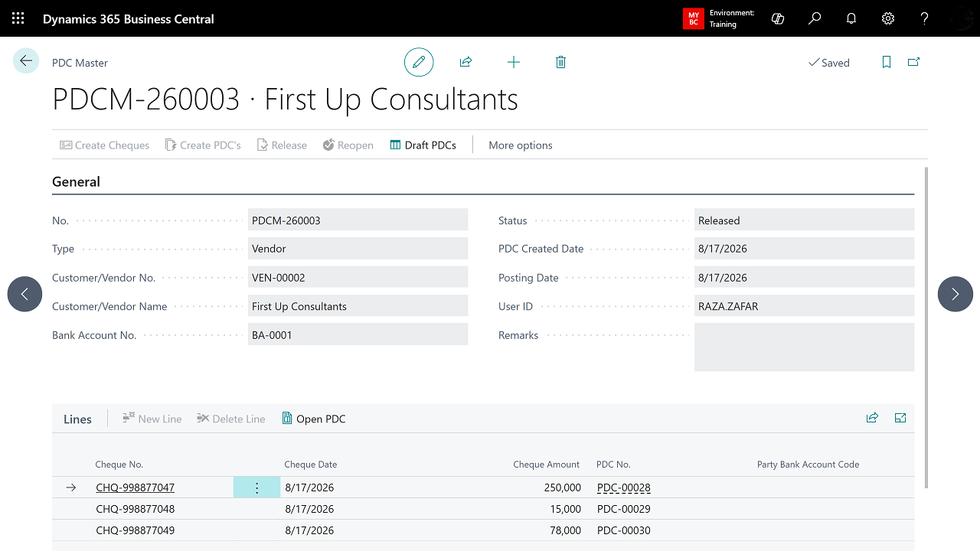This screenshot has width=980, height=551.
Task: Click the No. field PDCM-260003
Action: pos(358,220)
